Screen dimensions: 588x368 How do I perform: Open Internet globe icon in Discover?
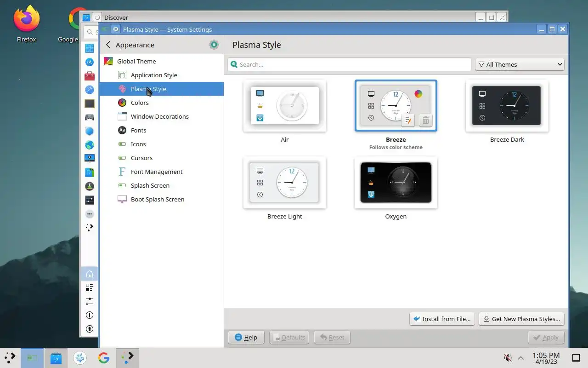[x=90, y=145]
